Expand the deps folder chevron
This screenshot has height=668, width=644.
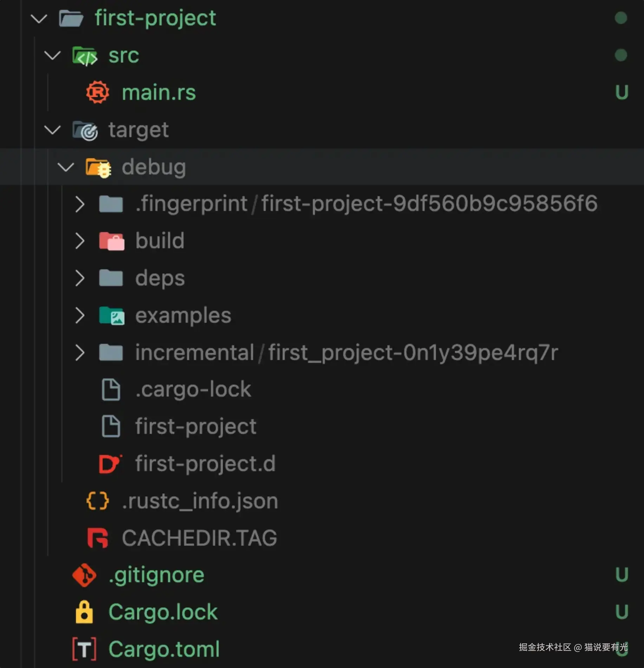tap(80, 278)
